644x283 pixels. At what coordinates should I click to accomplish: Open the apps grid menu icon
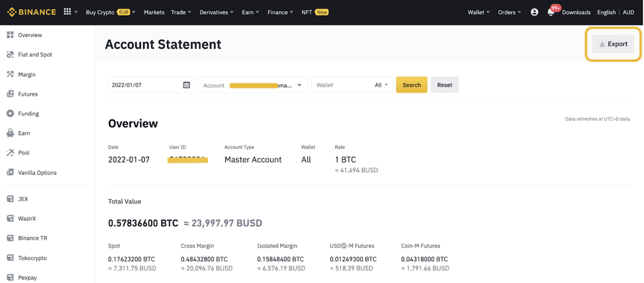point(67,12)
